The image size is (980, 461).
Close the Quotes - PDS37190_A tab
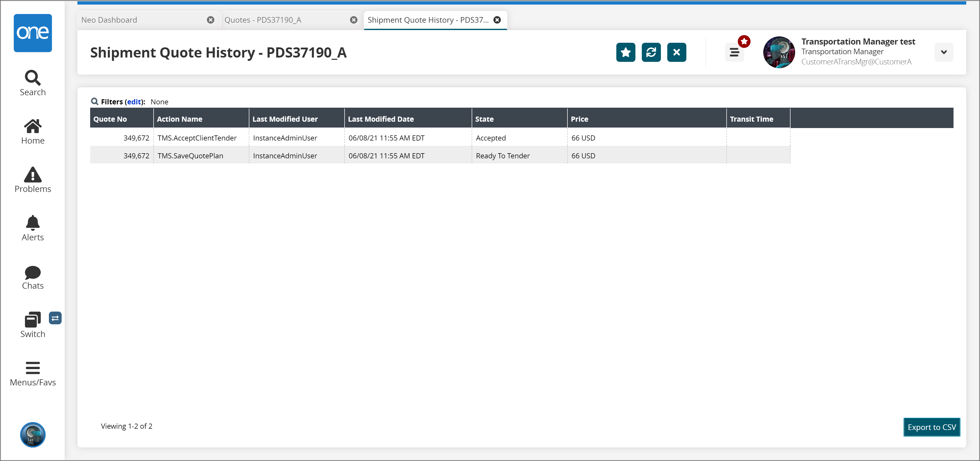353,20
